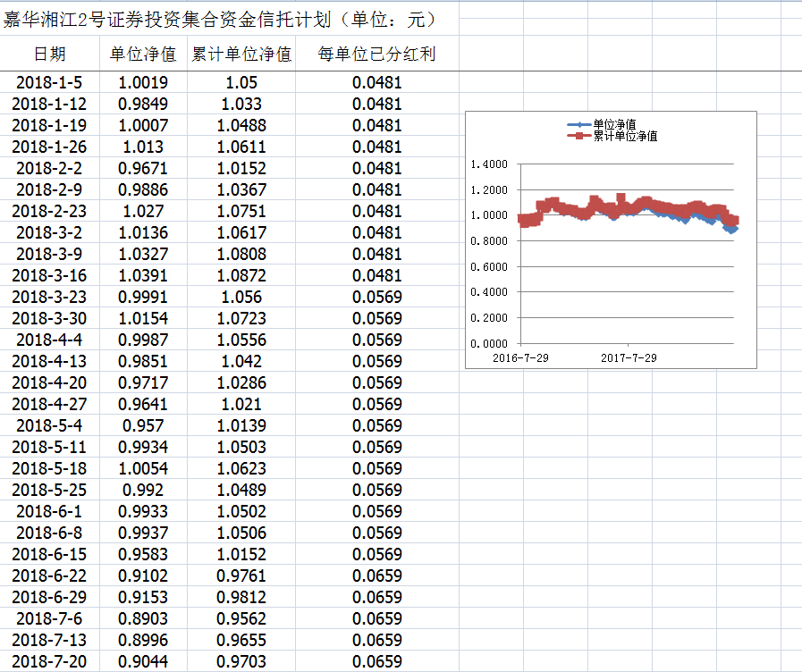
Task: Click the 累计单位净值 legend entry in chart
Action: [x=624, y=136]
